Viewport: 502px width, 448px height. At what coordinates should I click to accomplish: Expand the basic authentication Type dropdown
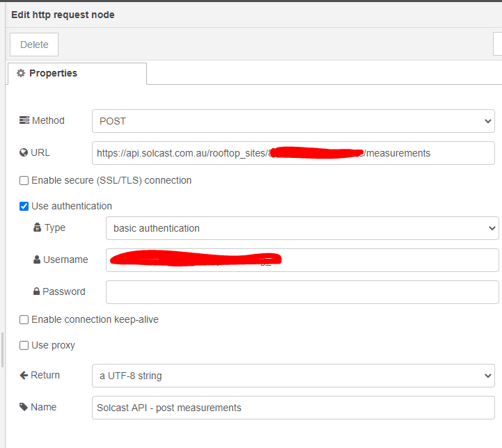click(x=301, y=228)
